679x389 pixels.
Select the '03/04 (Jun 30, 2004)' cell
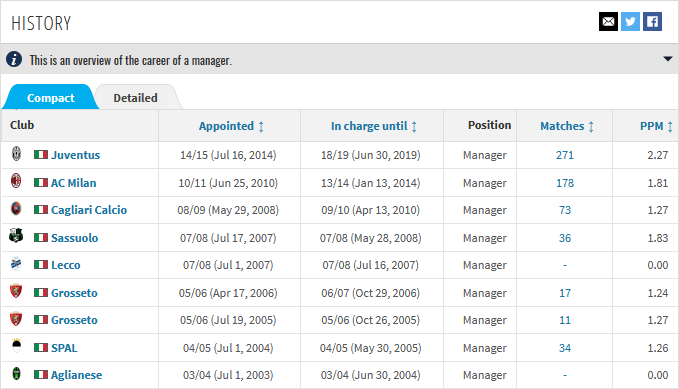tap(371, 375)
